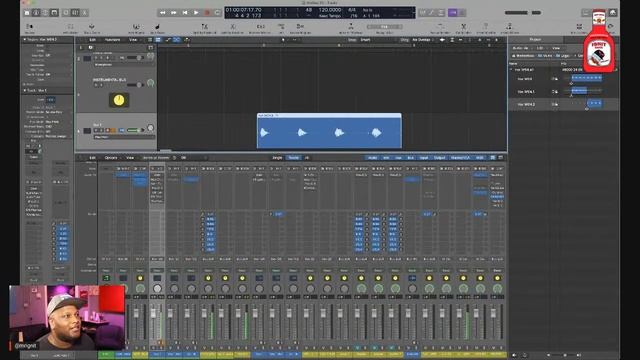Open the Browsers button at top right
Screen dimensions: 640x360
click(x=612, y=13)
